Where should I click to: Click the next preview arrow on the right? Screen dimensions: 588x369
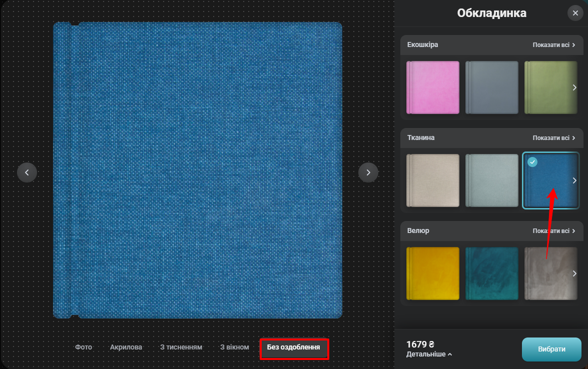coord(368,172)
